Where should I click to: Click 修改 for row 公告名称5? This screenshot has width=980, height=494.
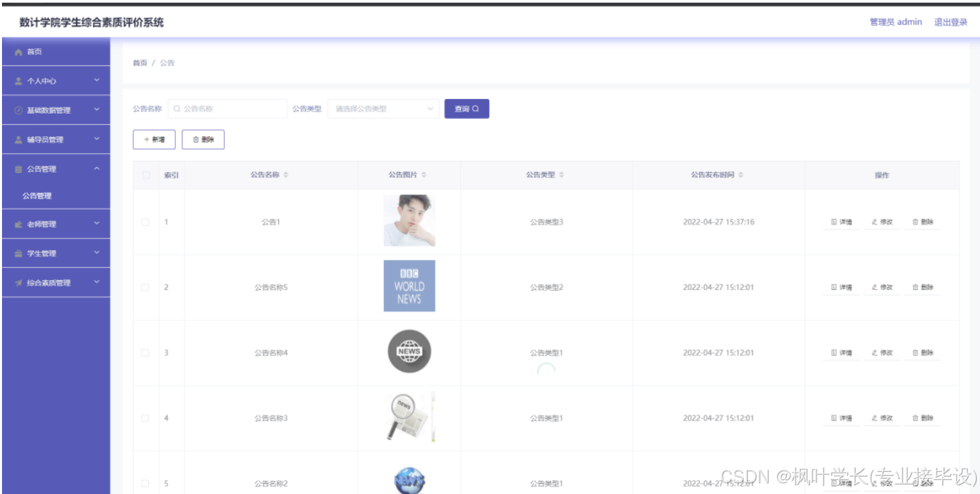[882, 287]
